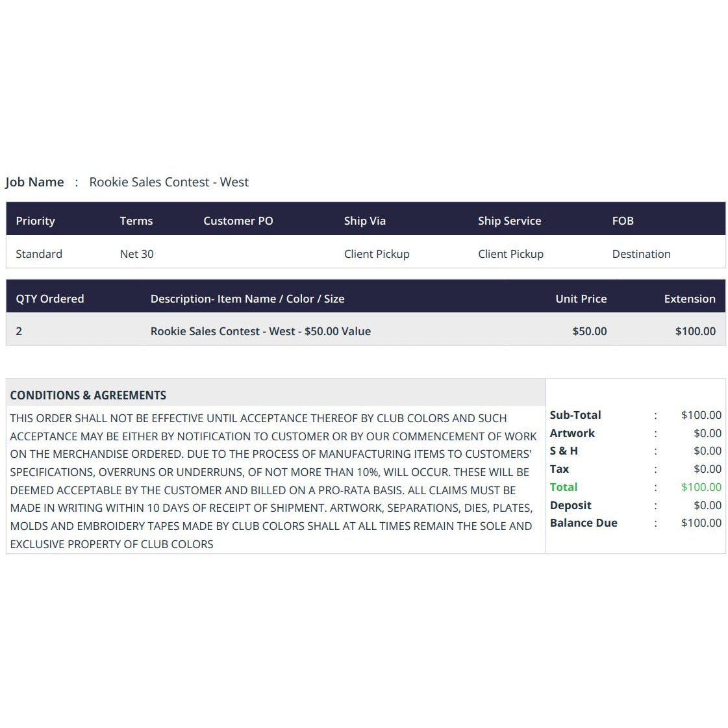
Task: Click the QTY Ordered column header
Action: [49, 299]
